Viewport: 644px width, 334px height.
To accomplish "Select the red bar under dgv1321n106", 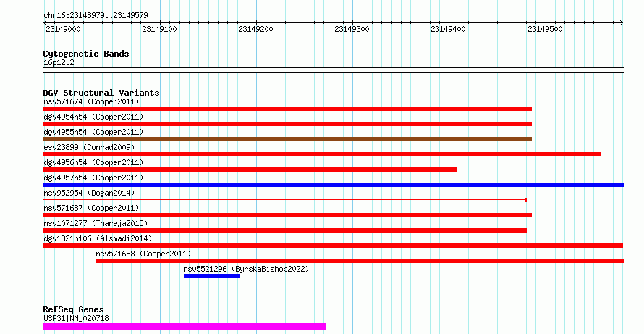I will 333,246.
